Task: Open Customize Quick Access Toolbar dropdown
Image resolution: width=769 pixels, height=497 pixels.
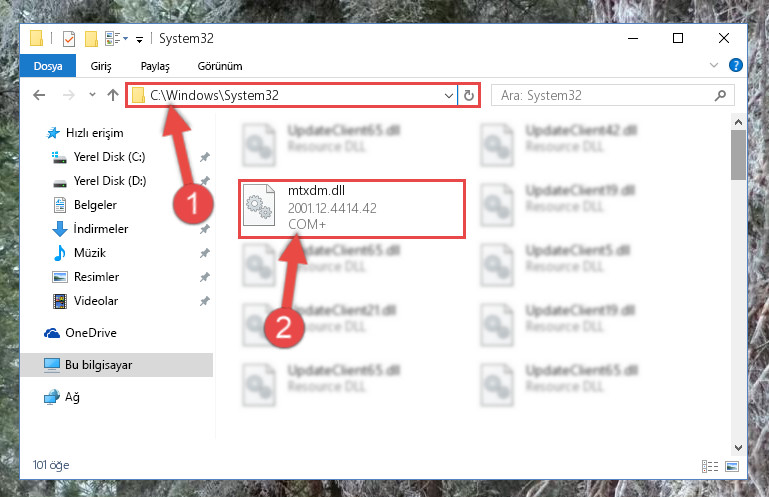Action: (140, 39)
